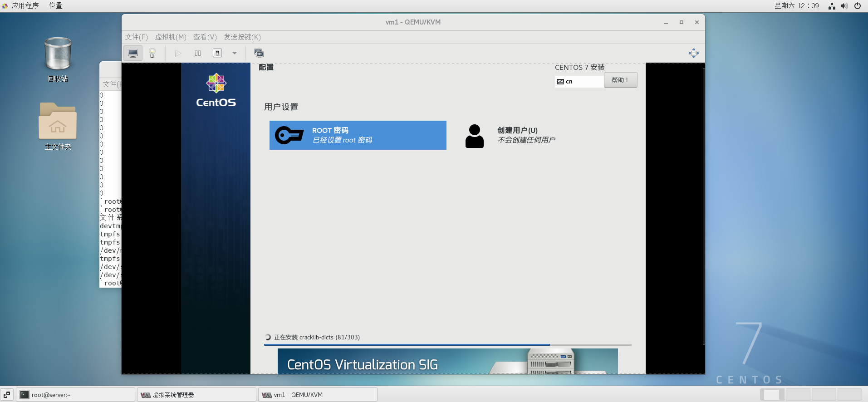
Task: Maximize the vm1 window
Action: [x=682, y=22]
